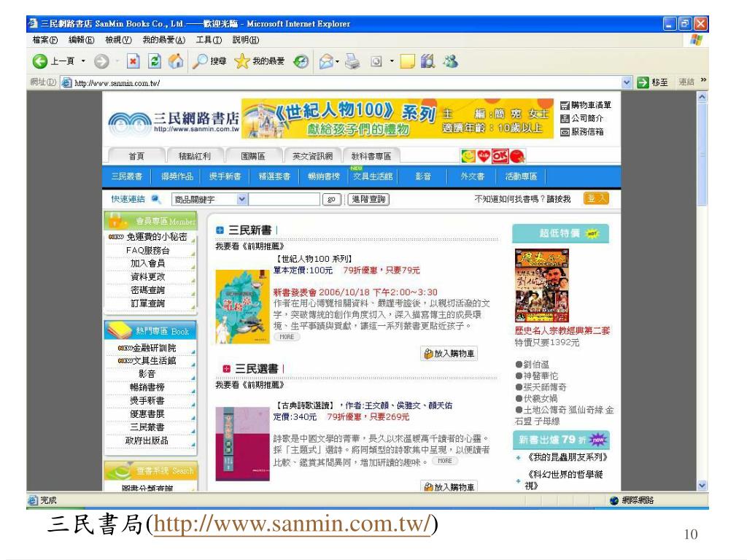
Task: Open the 商品關鍵字 search type dropdown
Action: tap(242, 199)
